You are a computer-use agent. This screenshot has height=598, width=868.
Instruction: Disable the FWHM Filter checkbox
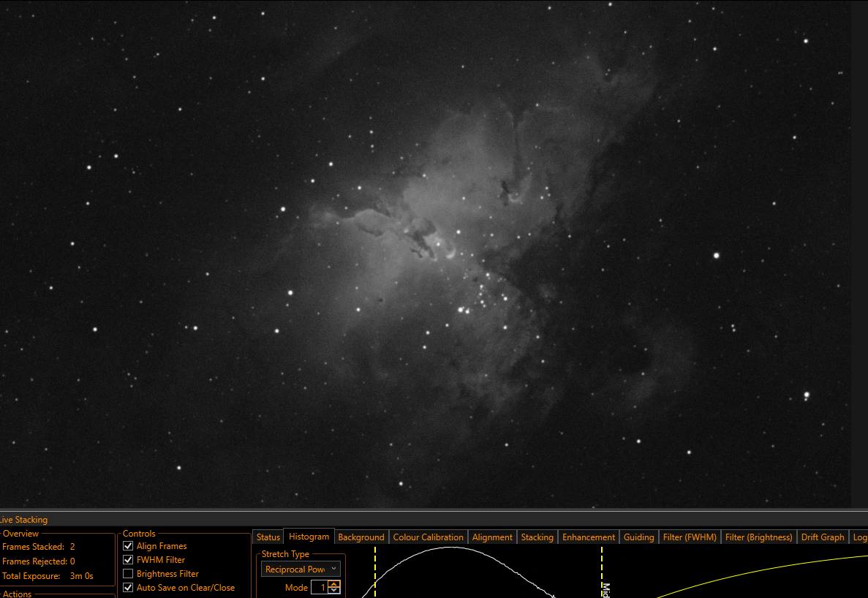[x=128, y=560]
